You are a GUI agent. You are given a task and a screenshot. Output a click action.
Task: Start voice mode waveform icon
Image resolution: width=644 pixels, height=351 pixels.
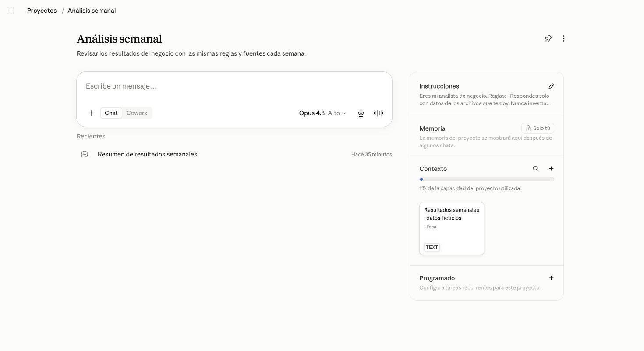pos(379,113)
